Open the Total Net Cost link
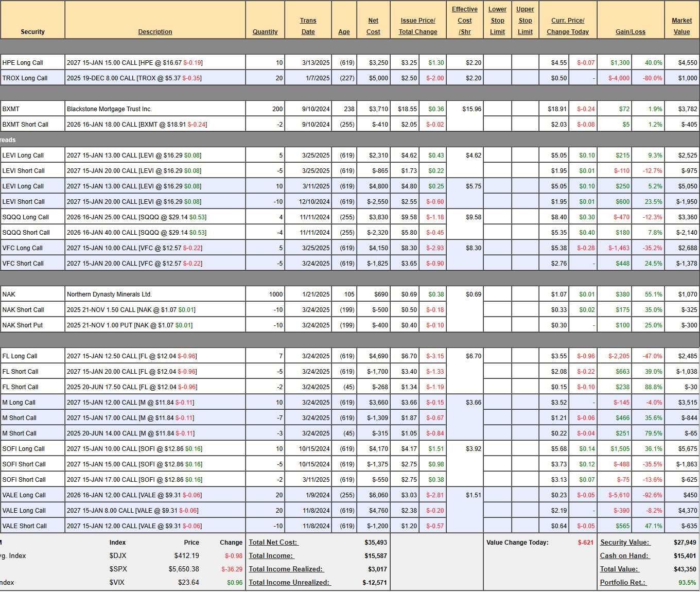The width and height of the screenshot is (700, 592). tap(273, 542)
